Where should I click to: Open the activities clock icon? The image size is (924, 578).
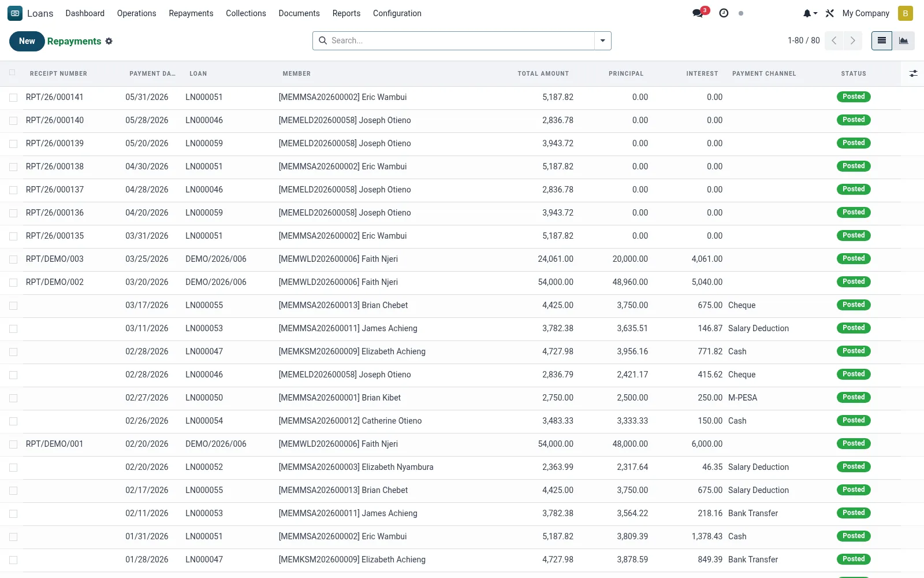click(x=724, y=13)
